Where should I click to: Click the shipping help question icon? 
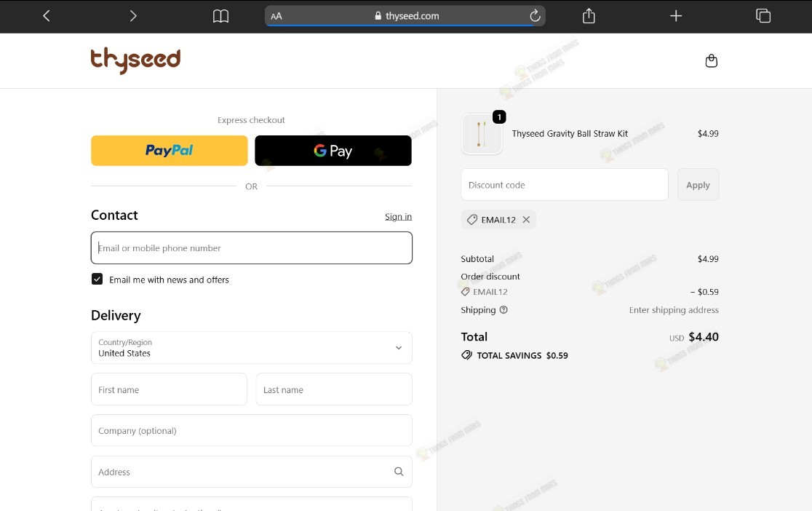[503, 310]
